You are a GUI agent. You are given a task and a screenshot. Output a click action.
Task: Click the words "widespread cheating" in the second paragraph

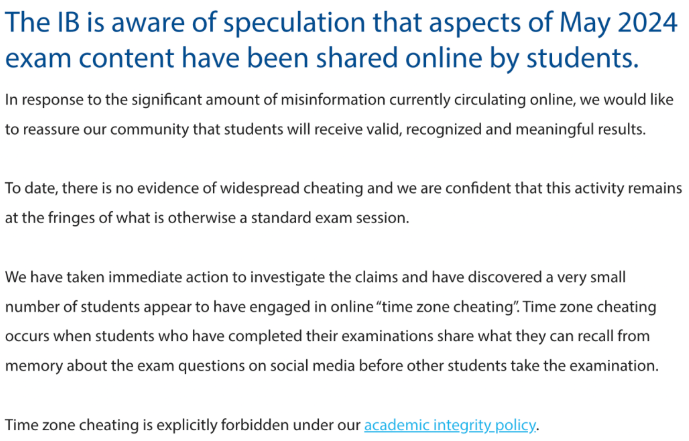(x=292, y=188)
